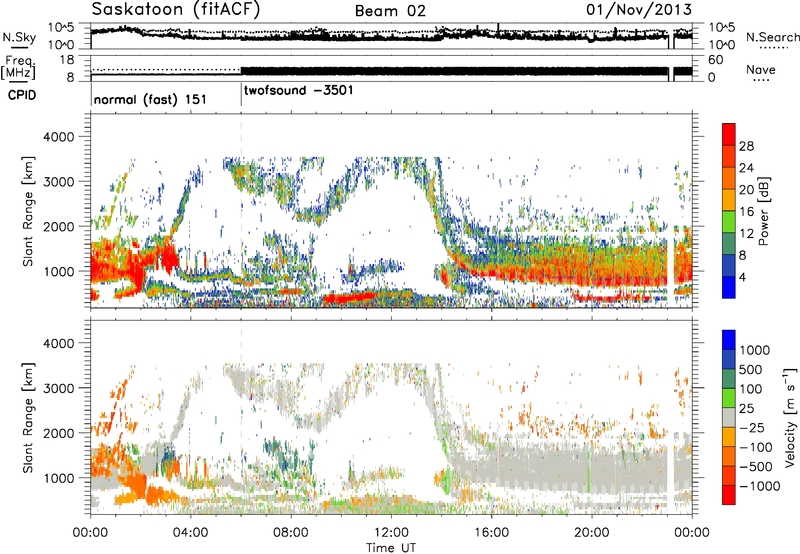Click the 'Saskatoon (fitACF)' title text

pos(176,10)
